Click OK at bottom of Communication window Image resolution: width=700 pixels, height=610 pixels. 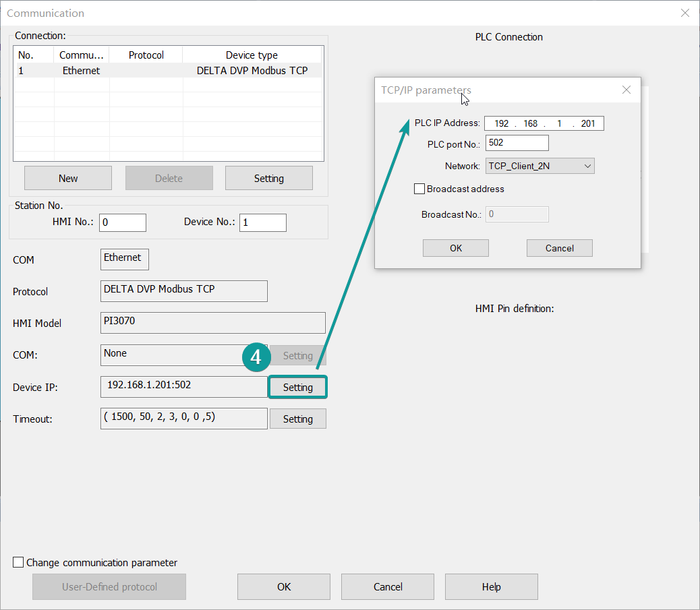click(284, 586)
